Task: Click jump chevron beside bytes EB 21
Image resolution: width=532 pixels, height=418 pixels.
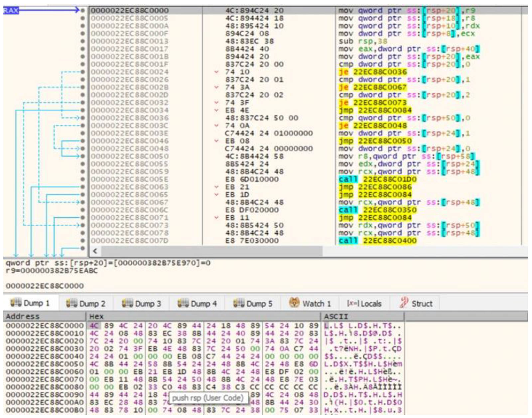Action: click(x=217, y=187)
